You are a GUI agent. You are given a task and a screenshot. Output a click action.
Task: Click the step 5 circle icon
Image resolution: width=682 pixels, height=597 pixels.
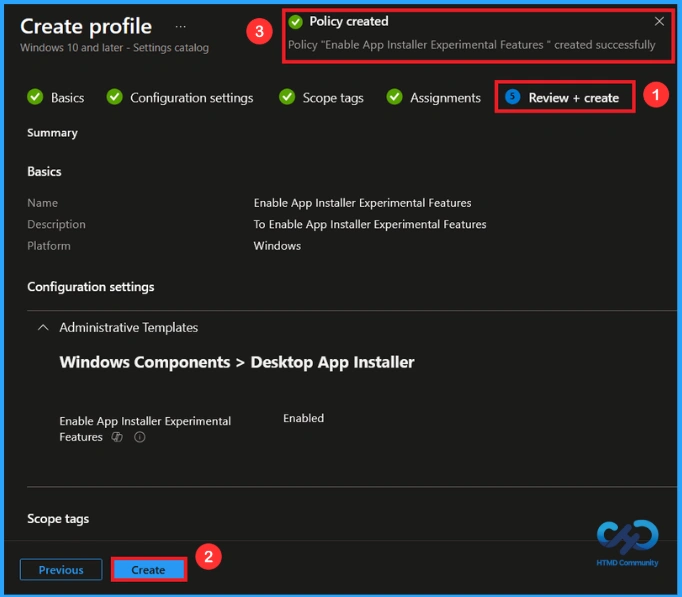tap(512, 97)
